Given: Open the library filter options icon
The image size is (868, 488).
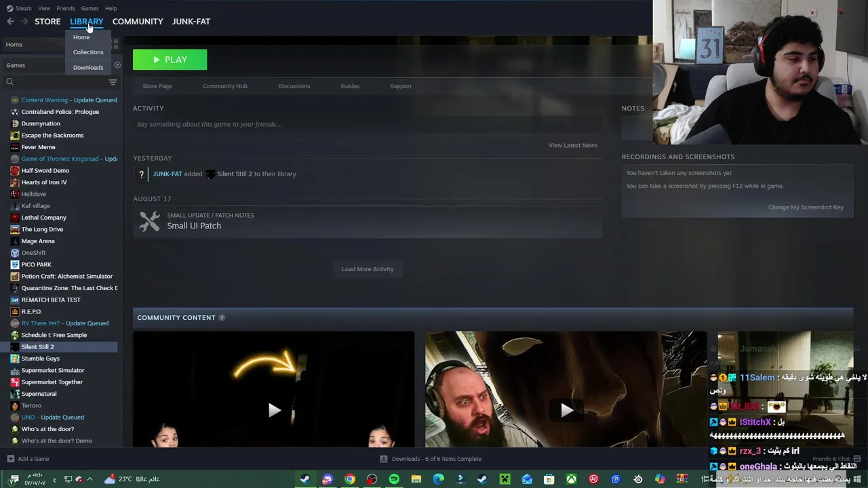Looking at the screenshot, I should tap(113, 82).
